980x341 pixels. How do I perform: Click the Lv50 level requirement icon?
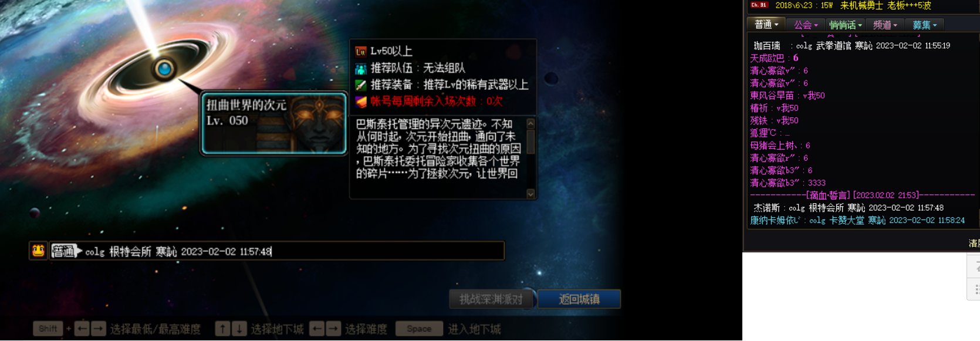pos(361,52)
